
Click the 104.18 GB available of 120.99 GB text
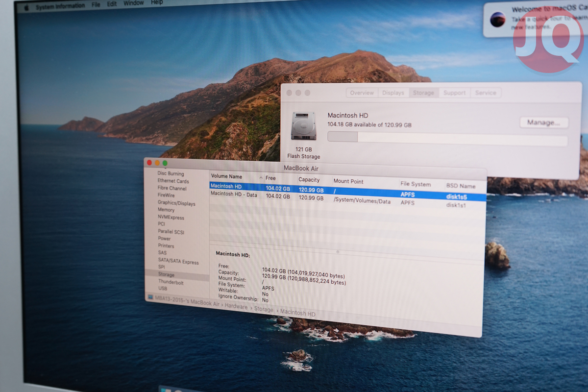(x=369, y=125)
